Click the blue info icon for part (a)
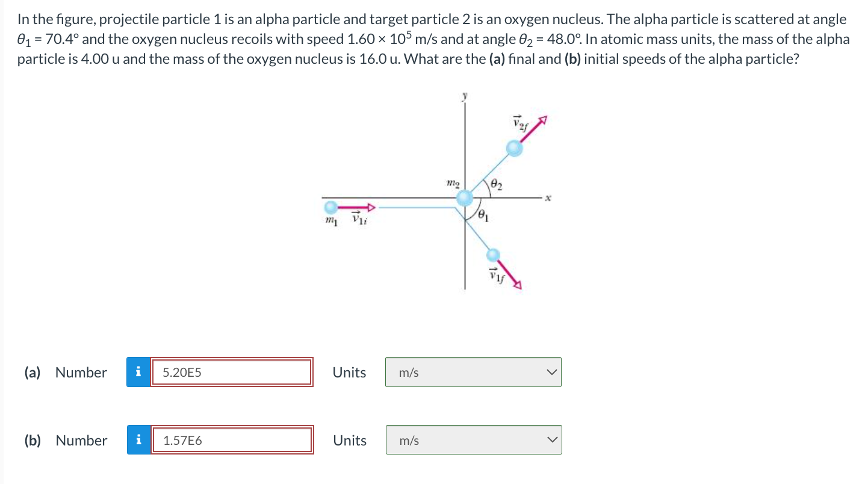The width and height of the screenshot is (868, 484). point(139,372)
